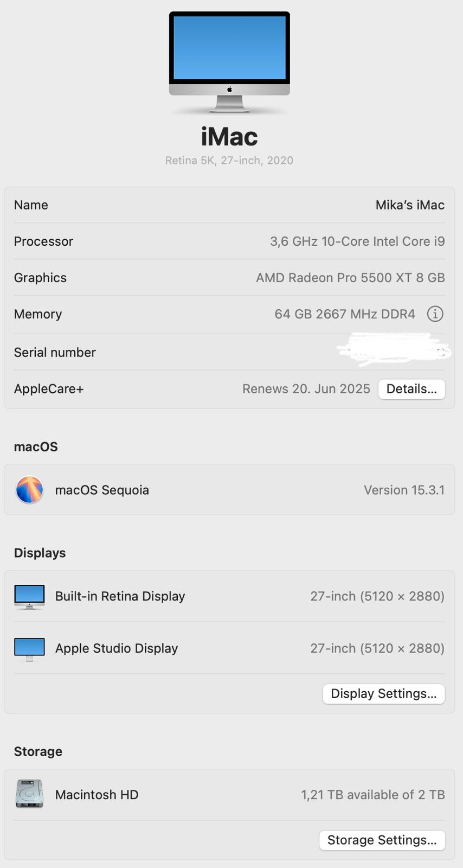Click the macOS Sequoia logo icon
Viewport: 463px width, 868px height.
coord(29,489)
